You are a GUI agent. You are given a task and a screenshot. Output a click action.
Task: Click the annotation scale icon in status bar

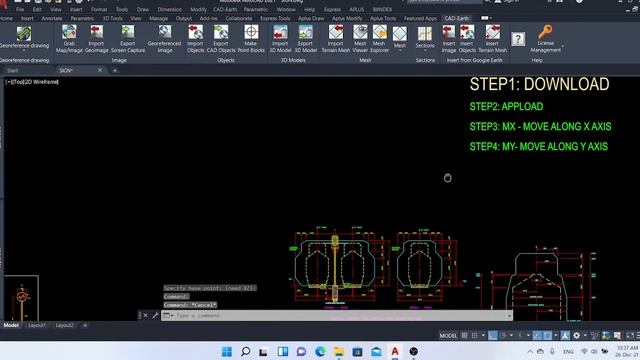point(565,336)
